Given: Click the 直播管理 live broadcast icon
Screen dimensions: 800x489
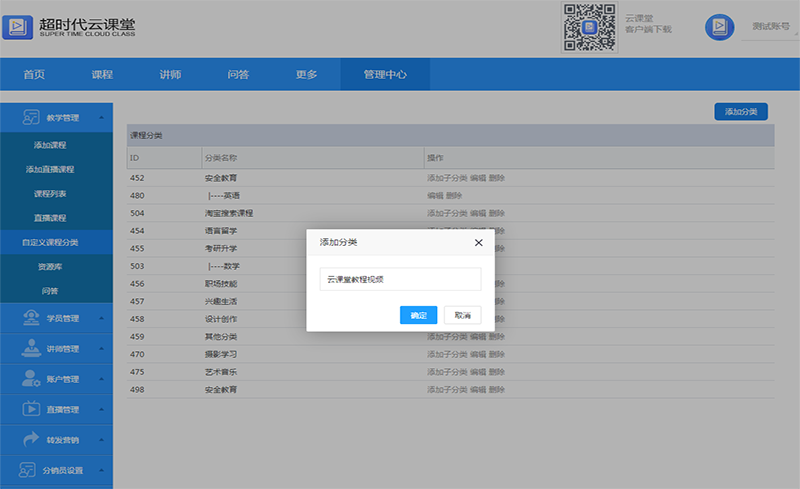Looking at the screenshot, I should pyautogui.click(x=30, y=409).
